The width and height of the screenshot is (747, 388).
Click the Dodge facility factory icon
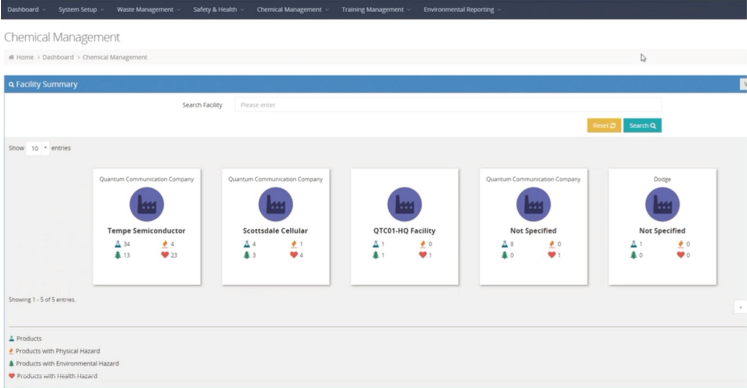pos(662,204)
